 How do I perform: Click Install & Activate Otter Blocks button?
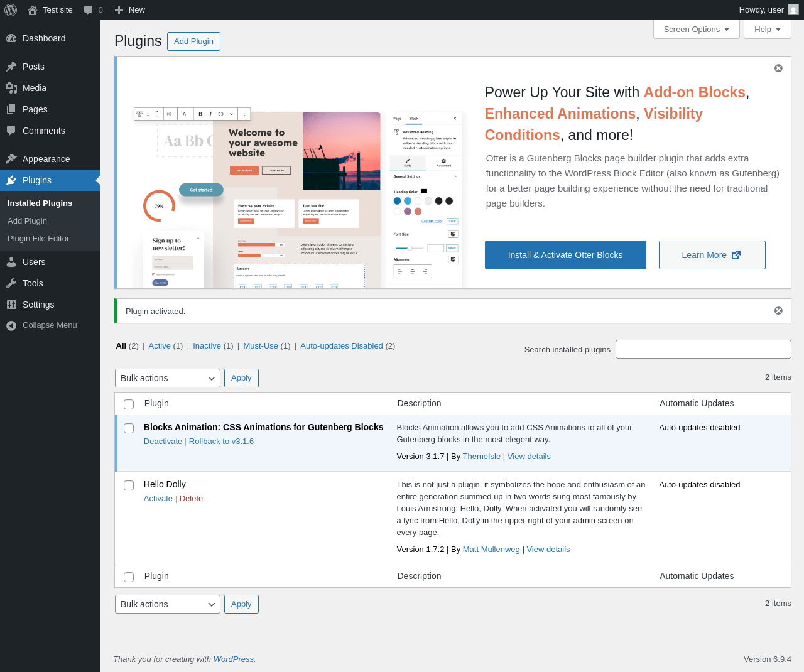pos(565,255)
